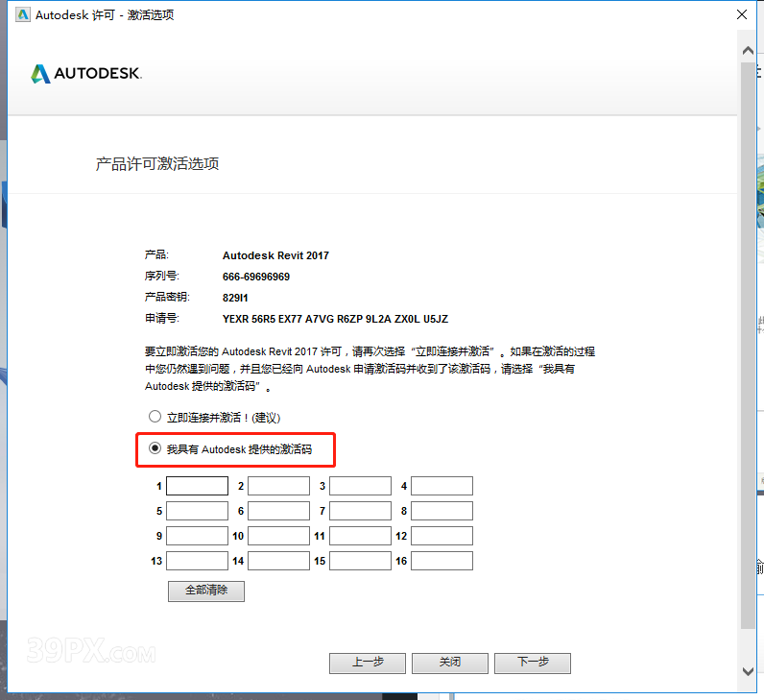
Task: Click activation code field 16
Action: click(x=442, y=561)
